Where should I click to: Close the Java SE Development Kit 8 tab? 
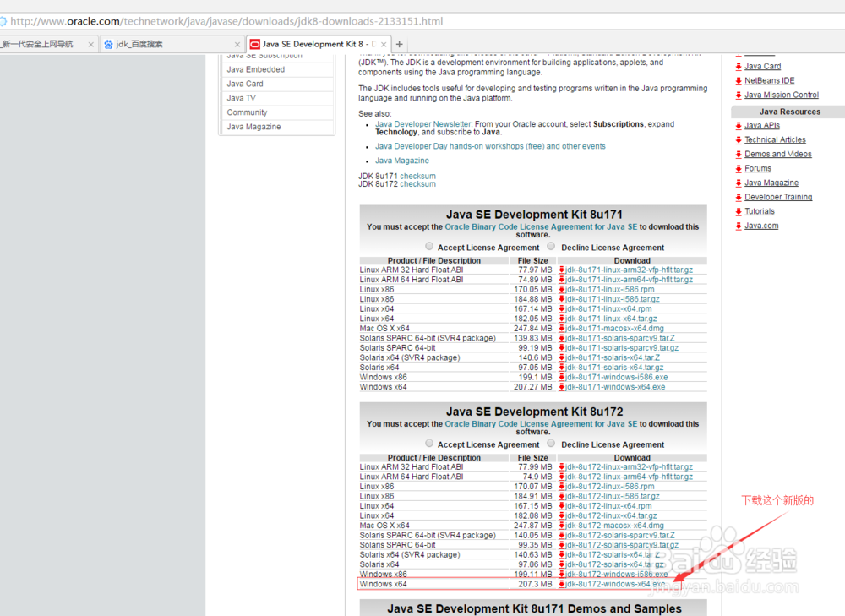click(x=384, y=45)
